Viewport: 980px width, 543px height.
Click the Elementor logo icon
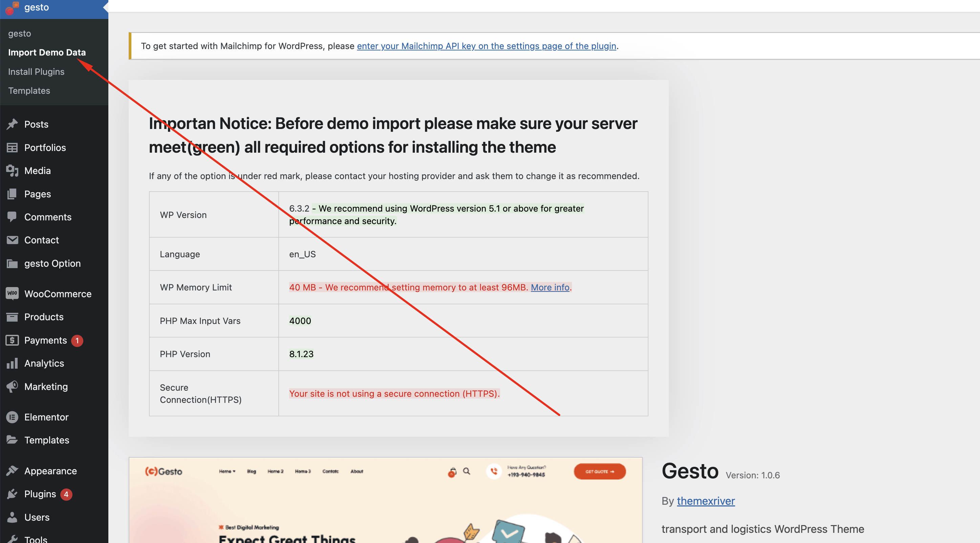tap(12, 417)
